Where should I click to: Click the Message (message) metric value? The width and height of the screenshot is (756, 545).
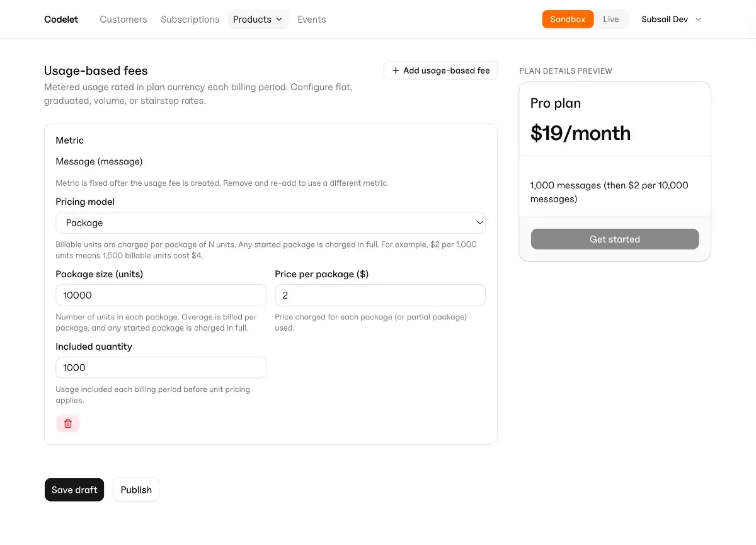click(x=100, y=161)
